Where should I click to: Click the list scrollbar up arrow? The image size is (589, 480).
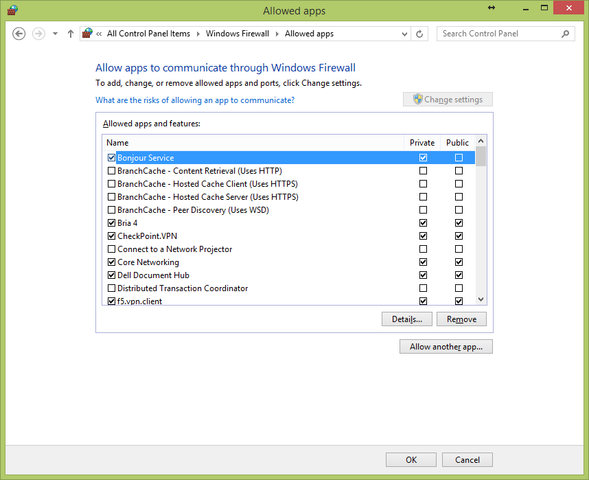(x=481, y=141)
